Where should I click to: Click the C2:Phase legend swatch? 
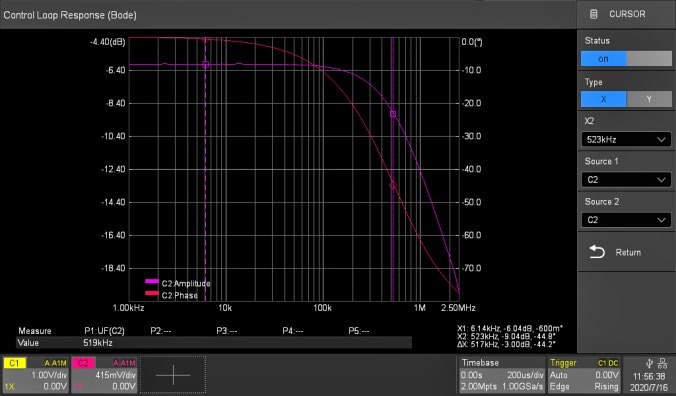[x=152, y=293]
